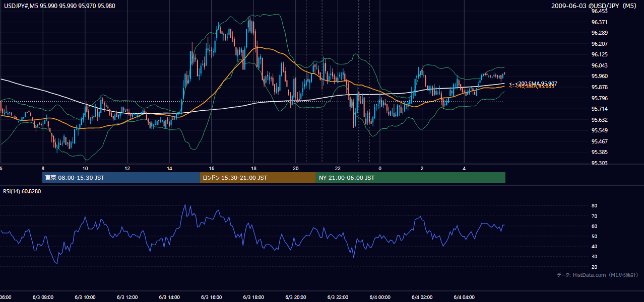
Task: Click the orange 40 SMA label
Action: click(532, 87)
